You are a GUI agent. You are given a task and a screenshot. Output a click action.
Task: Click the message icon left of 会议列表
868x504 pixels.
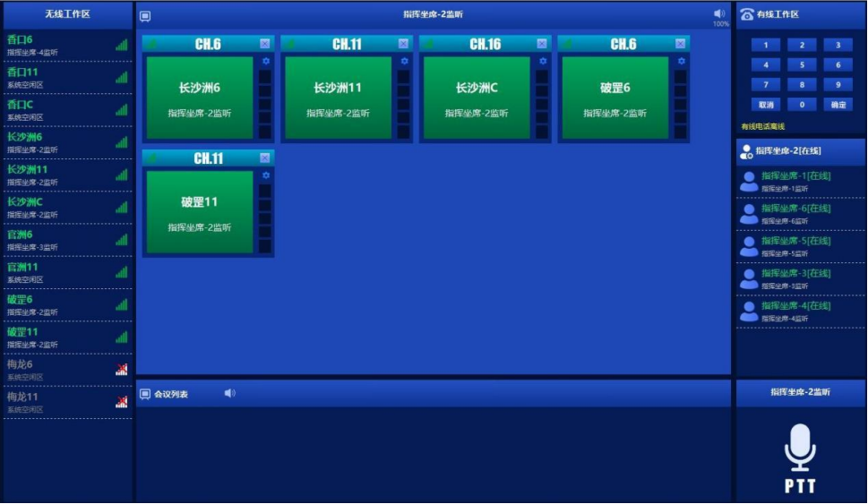click(x=145, y=394)
